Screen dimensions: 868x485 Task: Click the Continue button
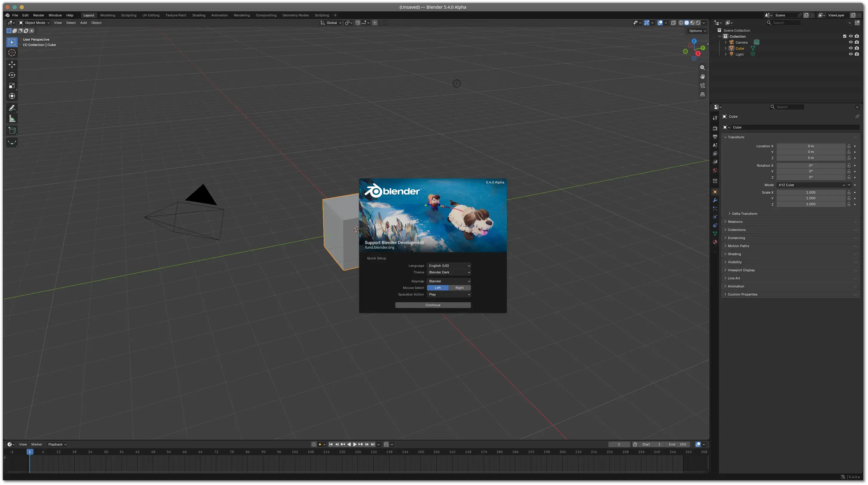pyautogui.click(x=433, y=305)
